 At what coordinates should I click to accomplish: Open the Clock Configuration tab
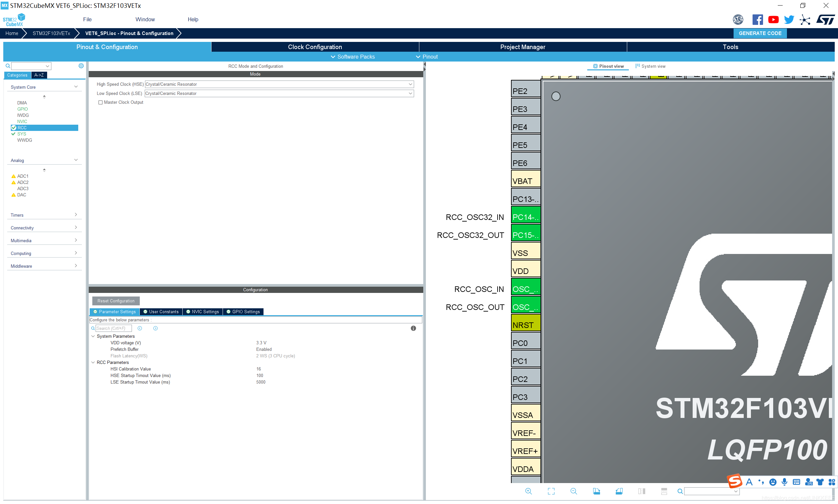pyautogui.click(x=315, y=47)
